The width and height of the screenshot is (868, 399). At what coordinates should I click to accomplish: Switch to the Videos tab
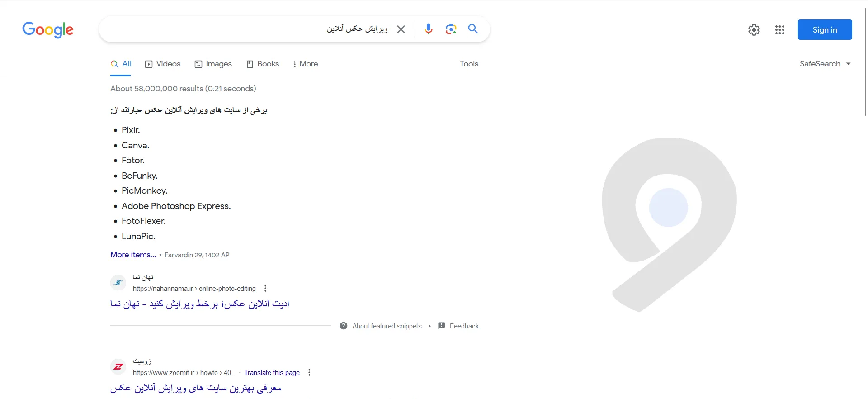pos(163,64)
